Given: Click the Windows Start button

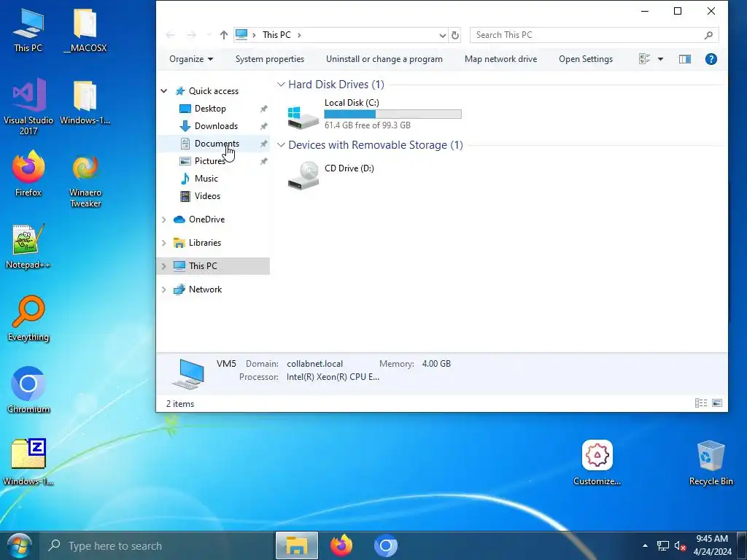Looking at the screenshot, I should pyautogui.click(x=18, y=545).
